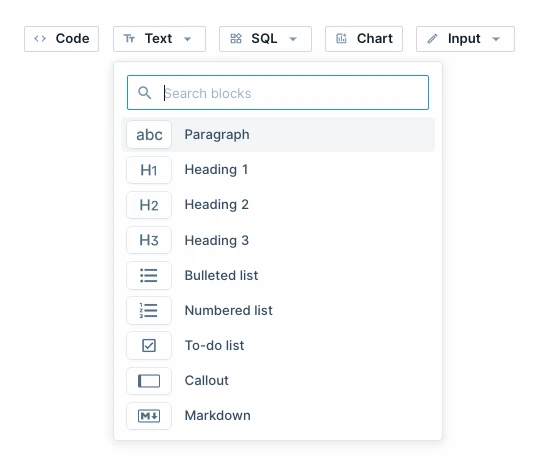Click the to-do checkbox icon
Viewport: 538px width, 471px height.
coord(149,345)
